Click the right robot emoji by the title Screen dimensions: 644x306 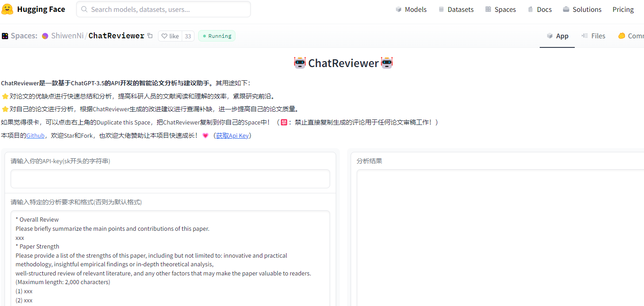point(387,63)
